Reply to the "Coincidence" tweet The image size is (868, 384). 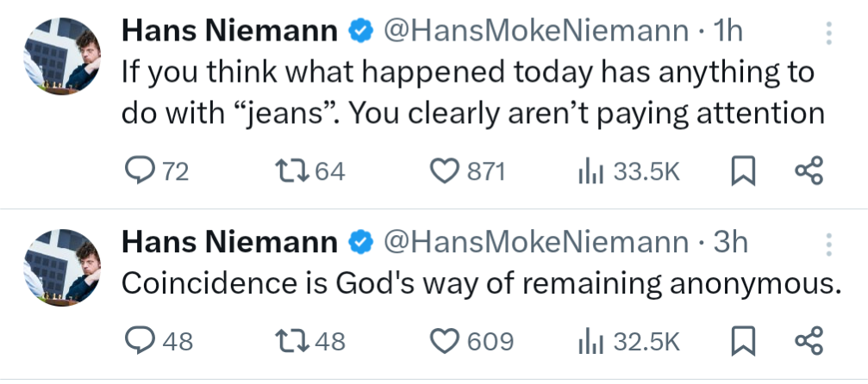click(x=138, y=341)
